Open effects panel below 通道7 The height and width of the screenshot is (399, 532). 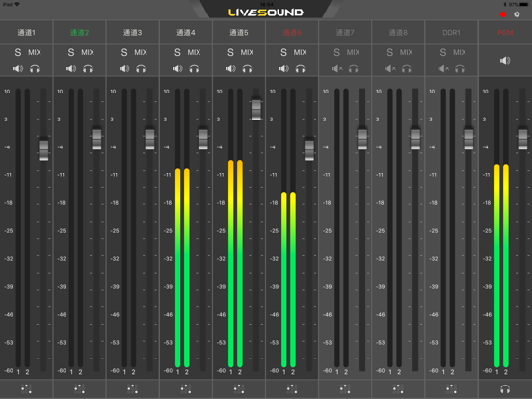point(345,388)
